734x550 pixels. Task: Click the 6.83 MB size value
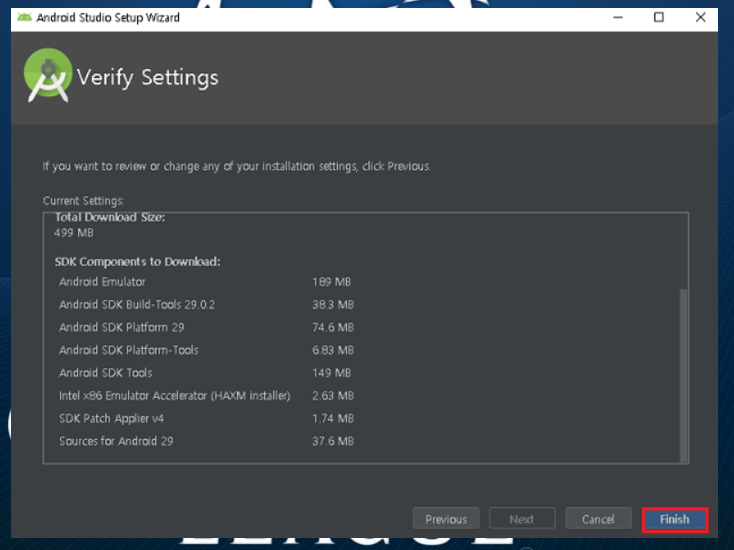(333, 350)
